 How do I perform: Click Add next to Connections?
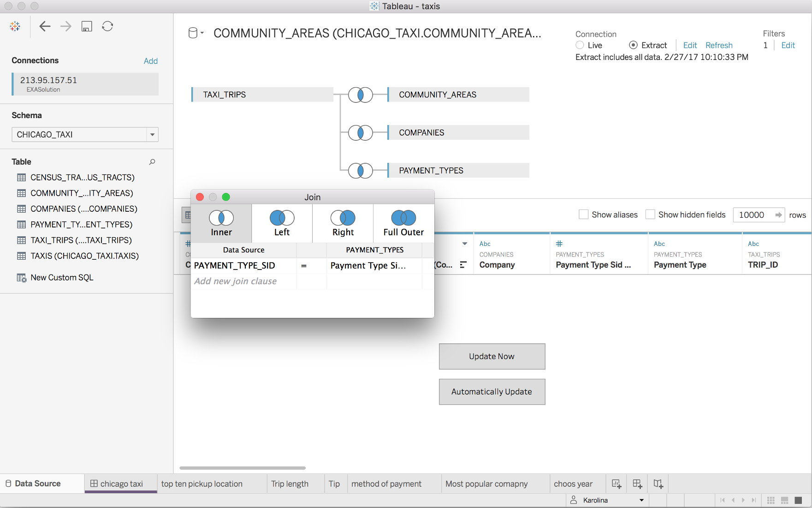(150, 61)
